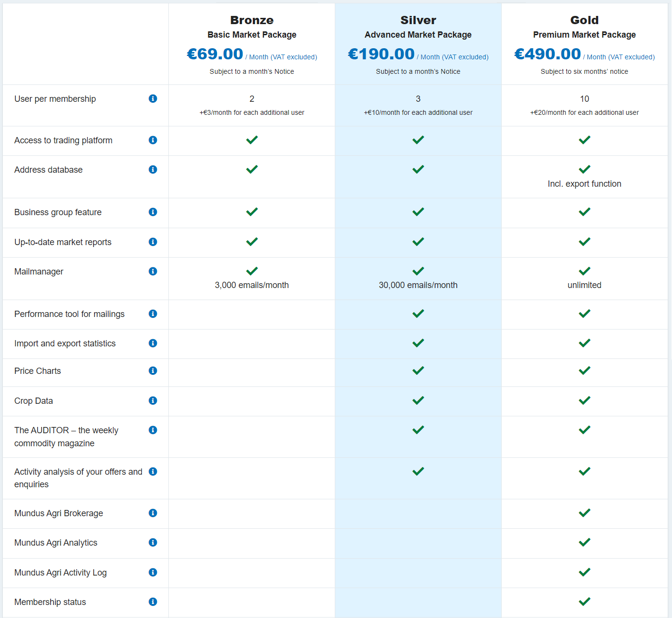
Task: Open info icon next to Access to trading platform
Action: coord(153,140)
